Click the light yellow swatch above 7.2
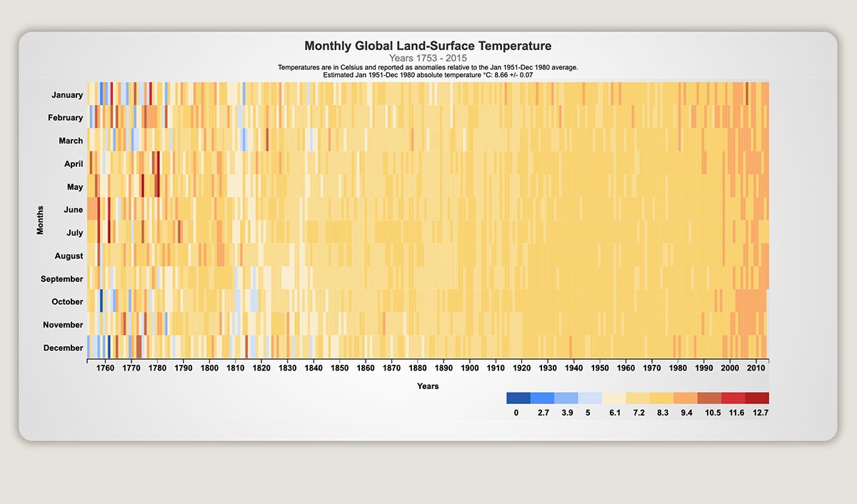The image size is (857, 504). click(x=638, y=398)
